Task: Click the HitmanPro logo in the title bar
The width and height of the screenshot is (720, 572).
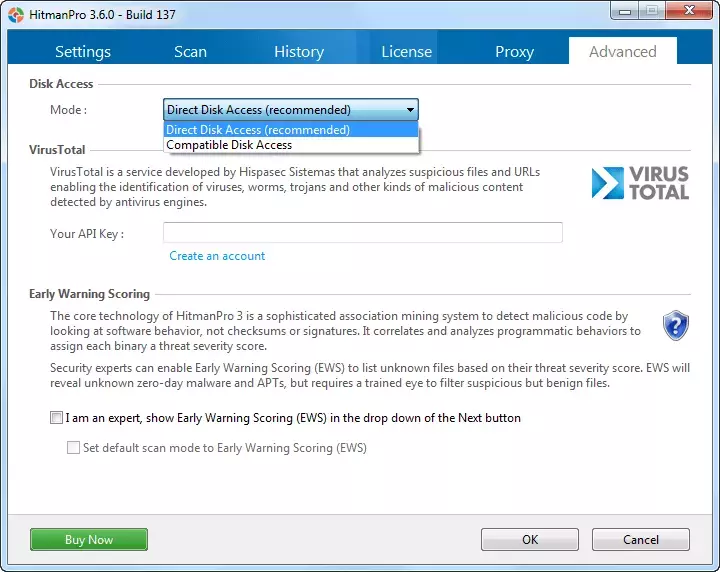Action: pyautogui.click(x=16, y=15)
